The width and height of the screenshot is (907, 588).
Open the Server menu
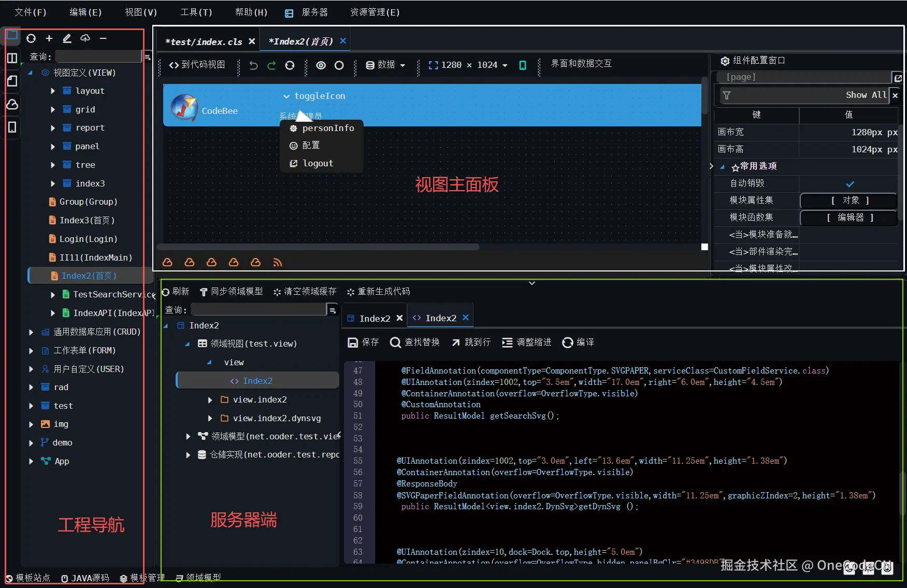307,12
